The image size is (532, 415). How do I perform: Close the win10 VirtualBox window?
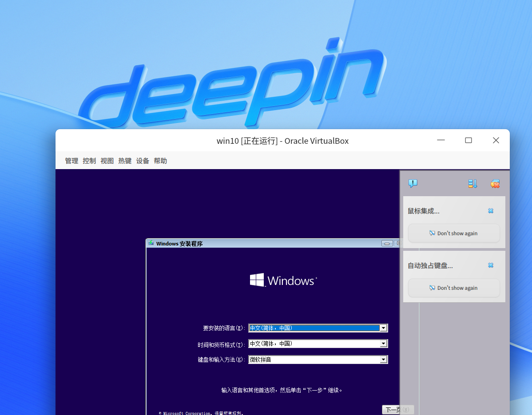[x=496, y=140]
